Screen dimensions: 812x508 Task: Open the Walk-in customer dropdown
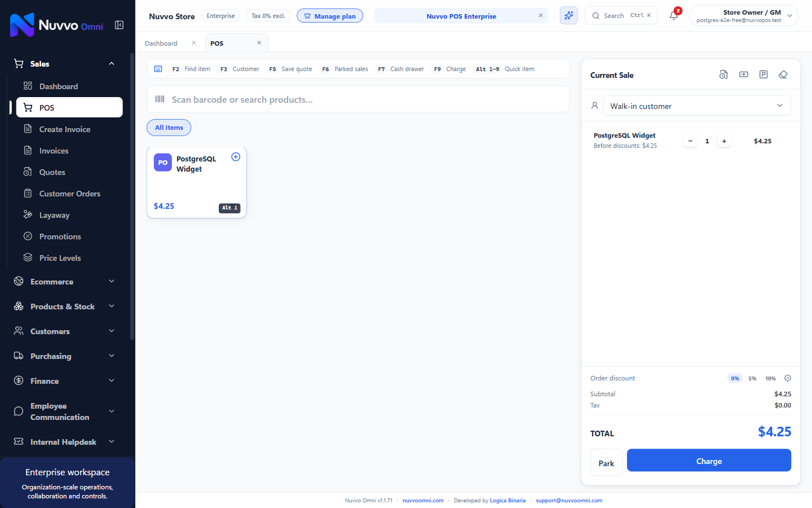697,106
